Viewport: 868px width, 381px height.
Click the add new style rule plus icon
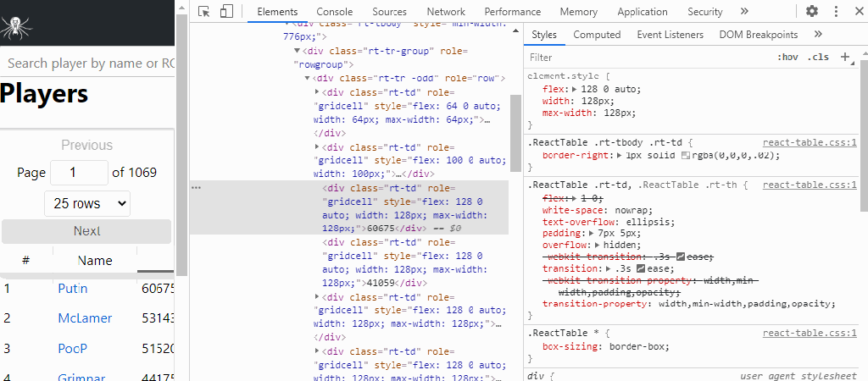click(844, 57)
